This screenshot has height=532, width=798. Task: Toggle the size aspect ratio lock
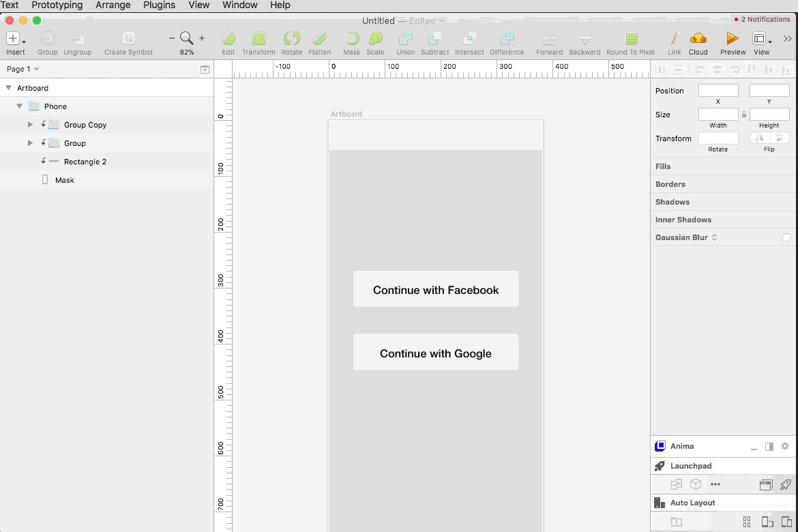(744, 115)
